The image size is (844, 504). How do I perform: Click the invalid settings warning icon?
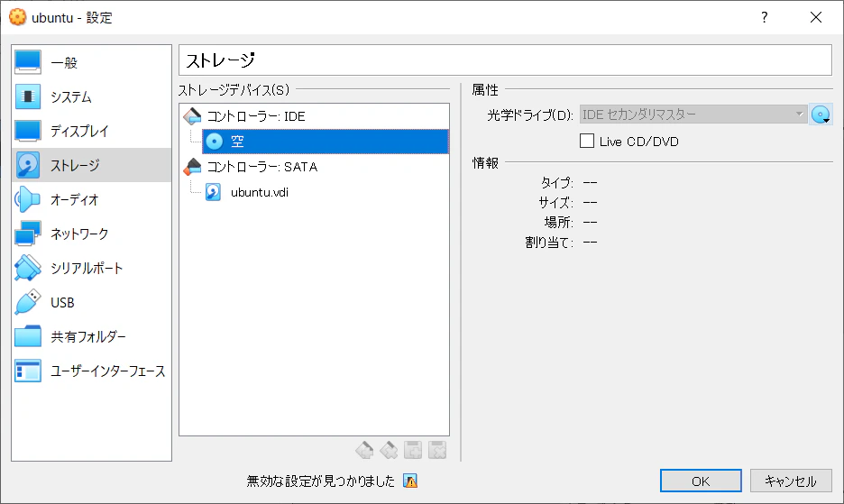(x=410, y=481)
